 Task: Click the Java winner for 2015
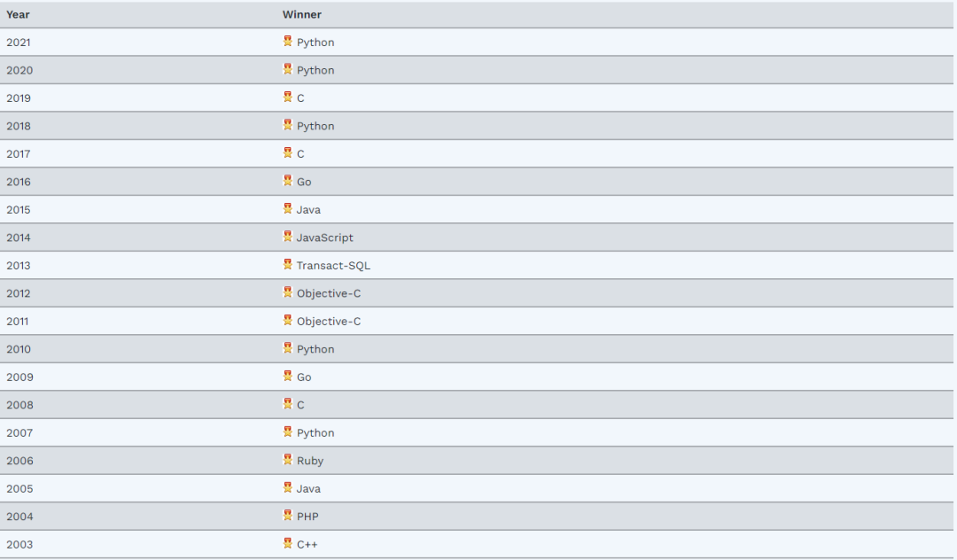pyautogui.click(x=308, y=210)
